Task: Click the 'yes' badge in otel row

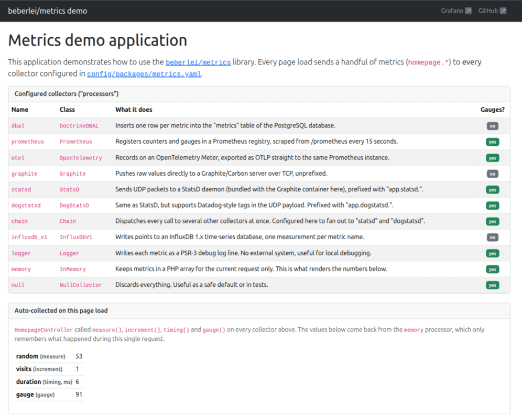Action: click(492, 158)
